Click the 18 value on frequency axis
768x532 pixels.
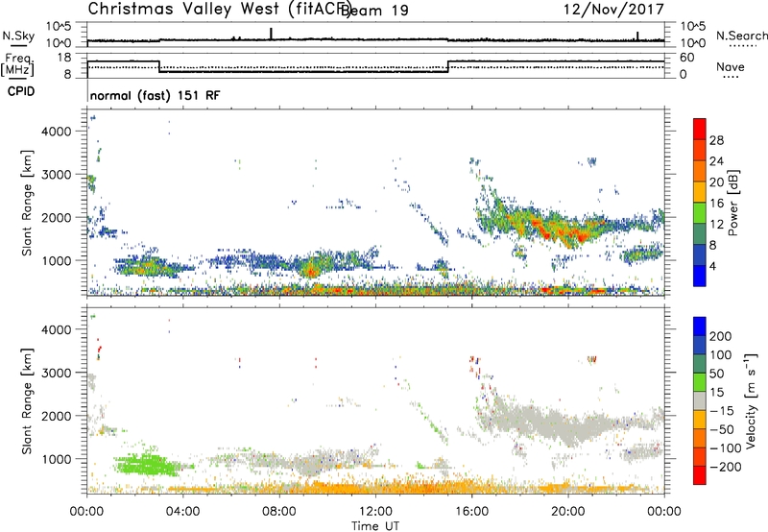[64, 58]
